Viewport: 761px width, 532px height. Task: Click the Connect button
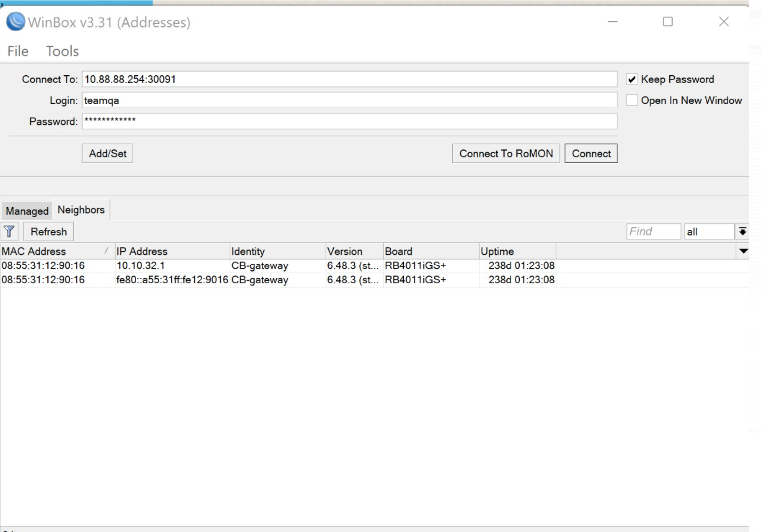tap(591, 154)
